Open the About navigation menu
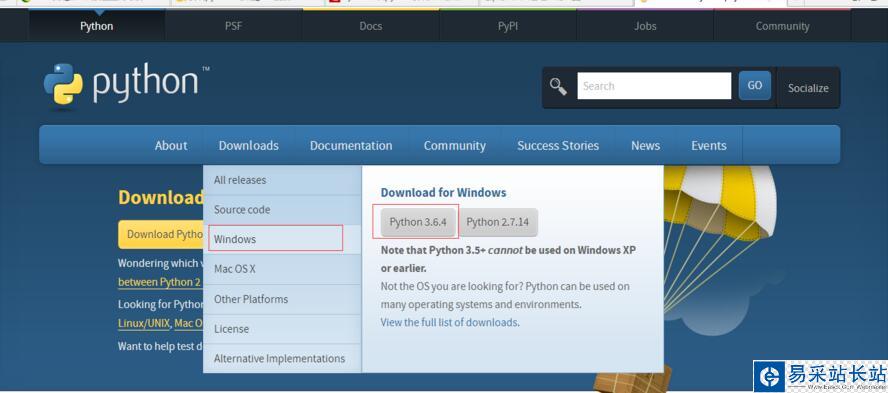The image size is (888, 393). point(171,146)
